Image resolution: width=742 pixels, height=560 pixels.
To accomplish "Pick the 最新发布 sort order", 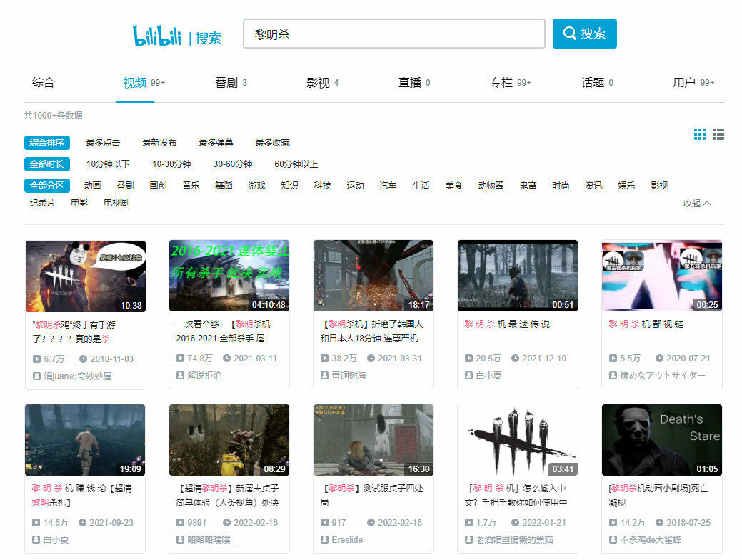I will tap(159, 143).
